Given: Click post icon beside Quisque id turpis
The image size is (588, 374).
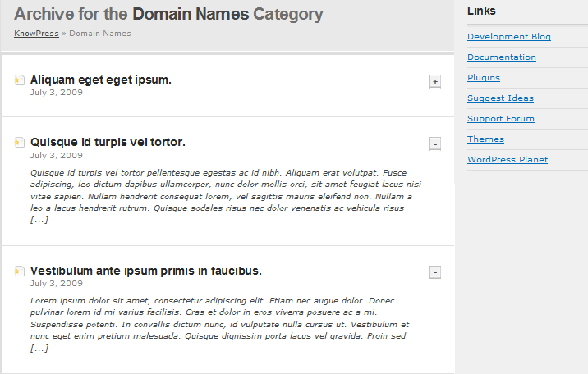Looking at the screenshot, I should pos(20,142).
